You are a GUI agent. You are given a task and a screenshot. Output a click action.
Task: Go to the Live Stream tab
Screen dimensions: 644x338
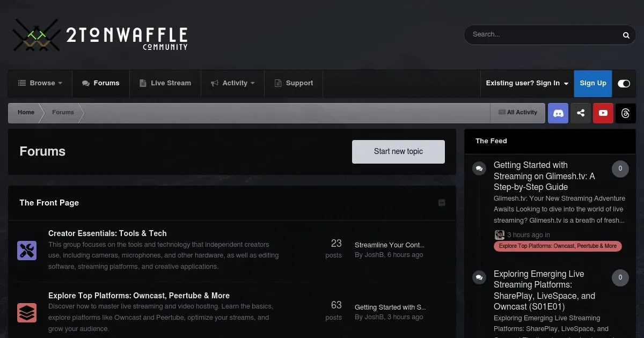[x=165, y=83]
